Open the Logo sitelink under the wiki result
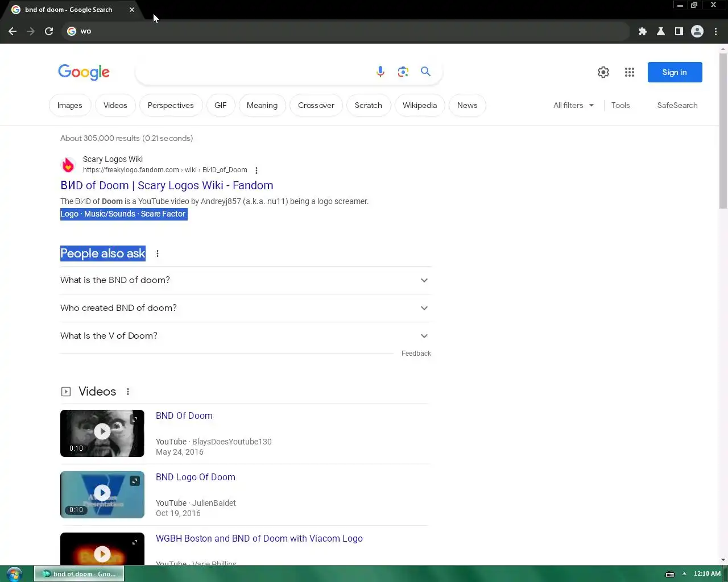 (69, 214)
